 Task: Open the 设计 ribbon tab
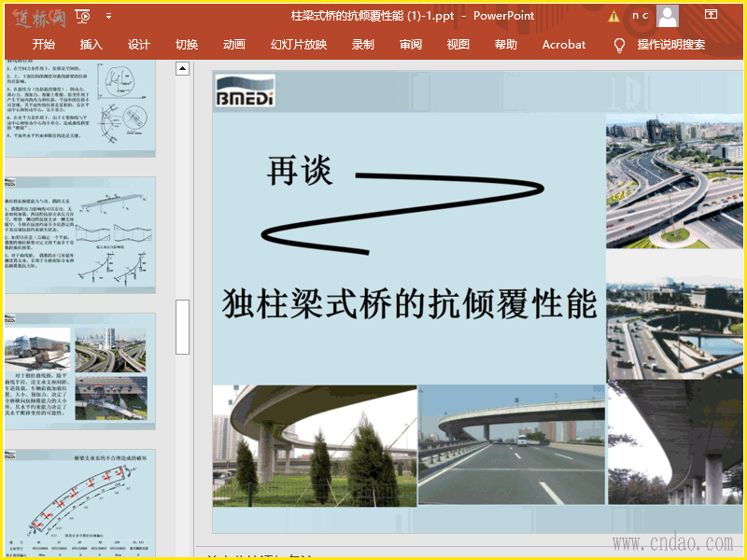click(x=139, y=45)
